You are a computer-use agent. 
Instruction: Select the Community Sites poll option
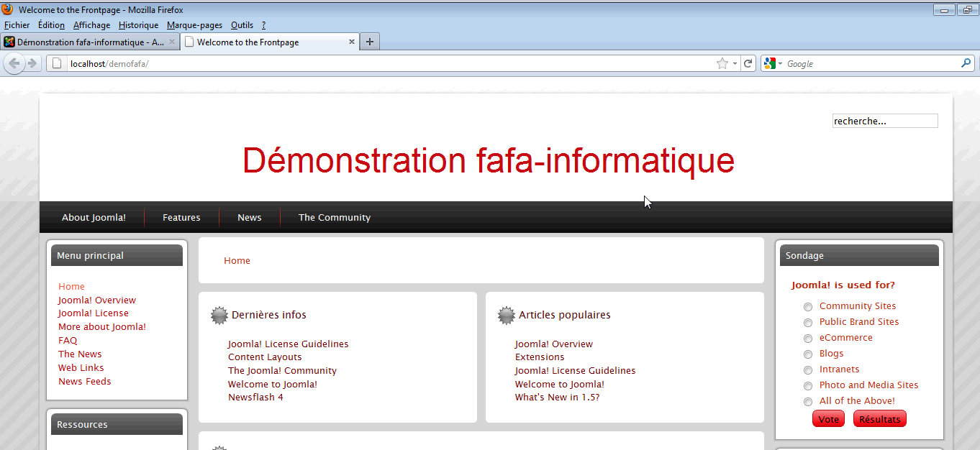[808, 307]
